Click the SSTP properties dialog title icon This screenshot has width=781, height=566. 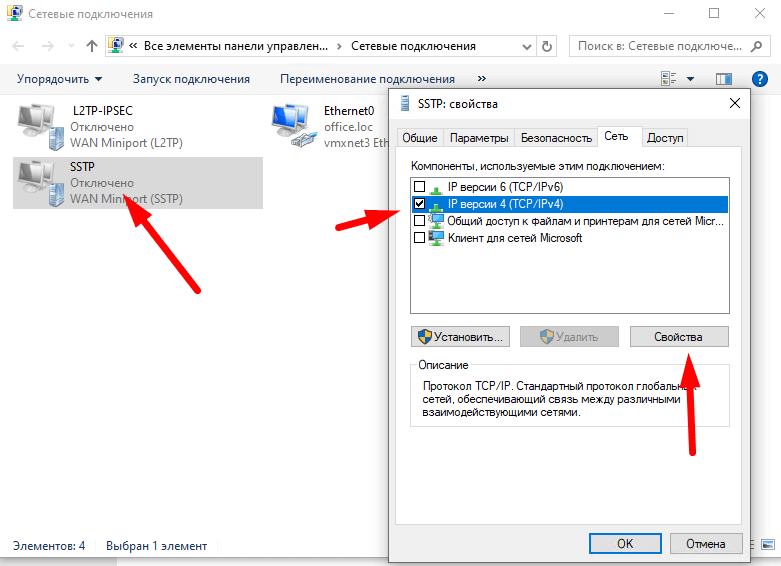(405, 104)
